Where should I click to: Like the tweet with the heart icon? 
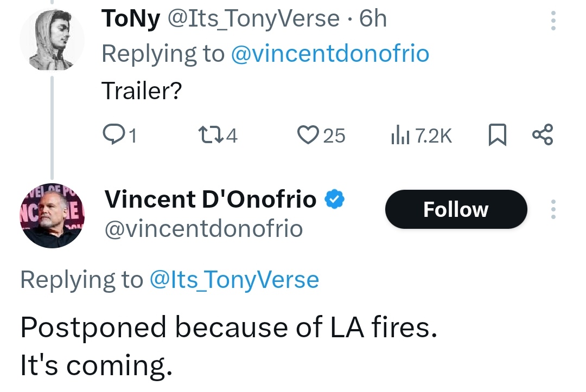(x=308, y=135)
